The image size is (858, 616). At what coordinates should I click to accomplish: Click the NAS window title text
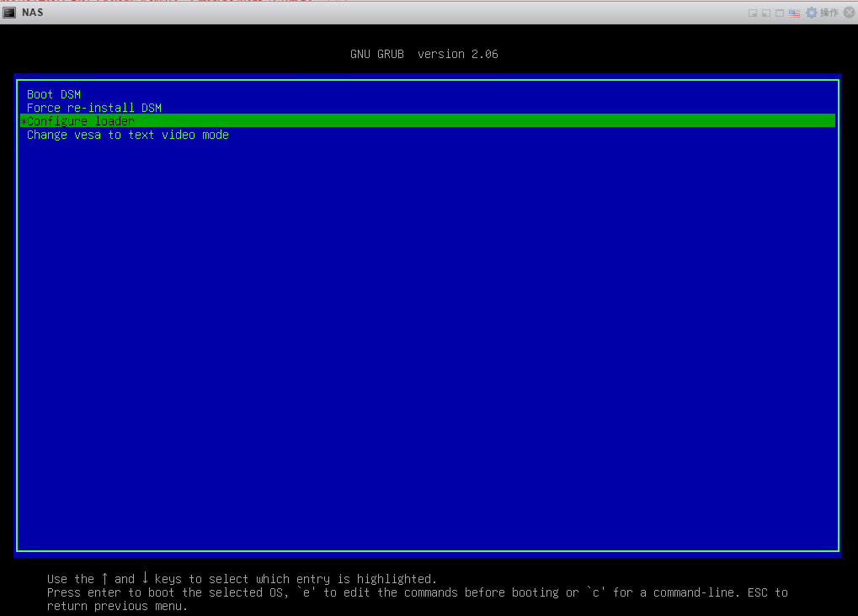tap(32, 13)
